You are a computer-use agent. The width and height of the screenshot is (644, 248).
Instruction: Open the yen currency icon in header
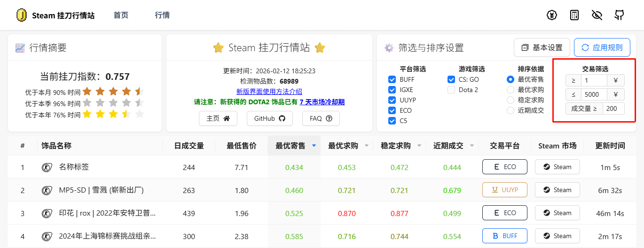(x=552, y=15)
